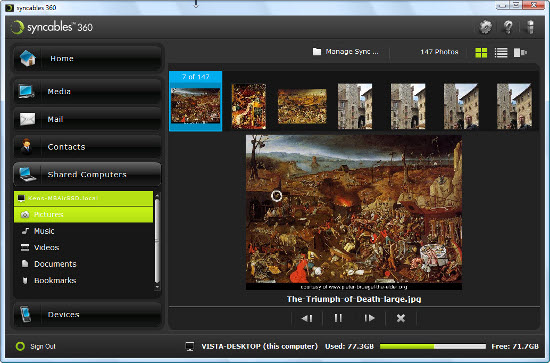Expand the Shared Computers section
The image size is (550, 363).
pos(88,174)
